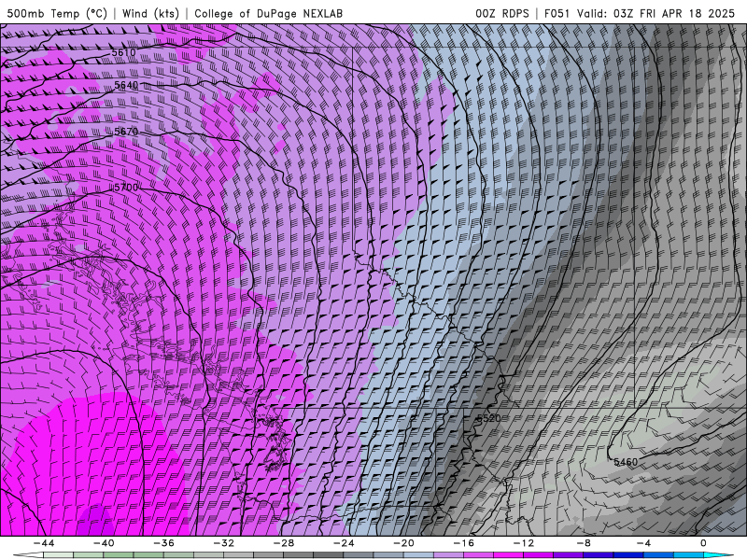This screenshot has height=560, width=747.
Task: Click the 'F051 Valid: 03Z FRI APR 18 2025' text
Action: tap(640, 13)
